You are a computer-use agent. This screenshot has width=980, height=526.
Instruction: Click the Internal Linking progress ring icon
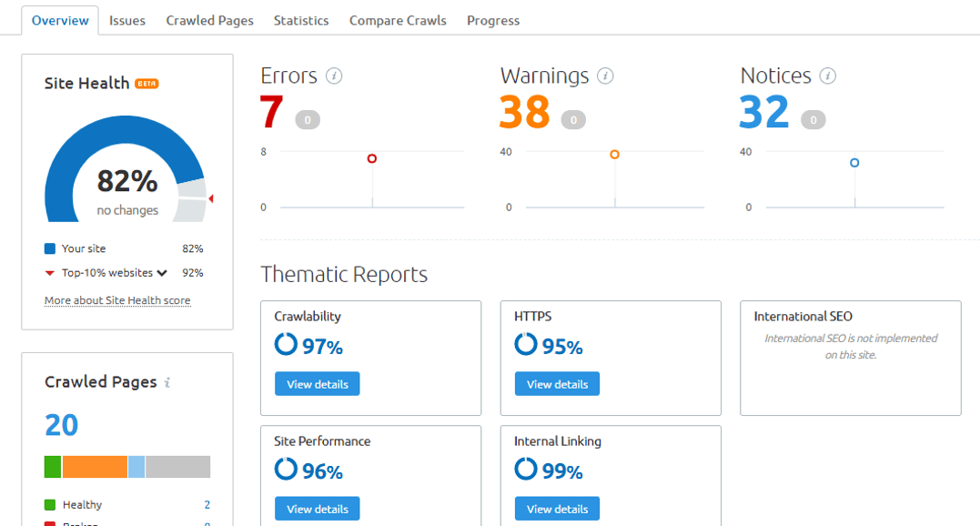pyautogui.click(x=526, y=470)
